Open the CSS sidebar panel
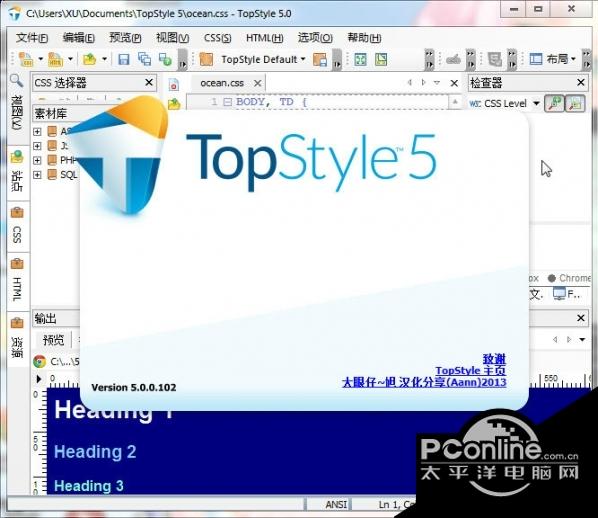This screenshot has height=518, width=598. tap(17, 226)
